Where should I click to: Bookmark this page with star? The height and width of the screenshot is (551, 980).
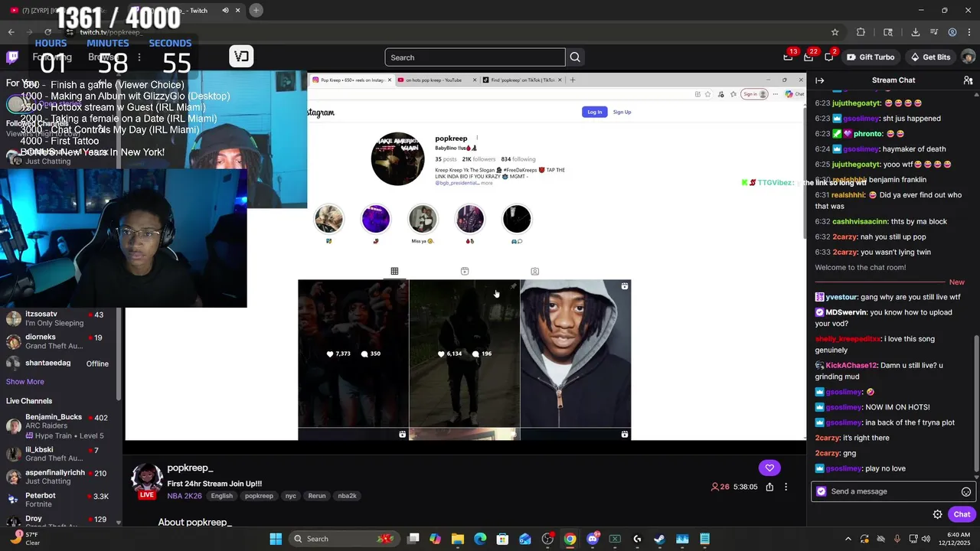click(x=835, y=32)
